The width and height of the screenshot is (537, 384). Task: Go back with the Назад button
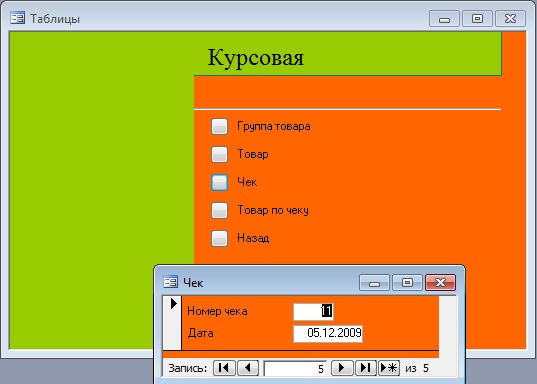click(x=220, y=238)
